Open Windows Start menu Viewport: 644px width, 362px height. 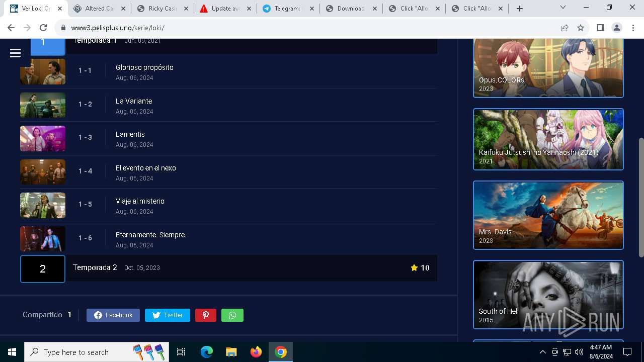tap(12, 352)
